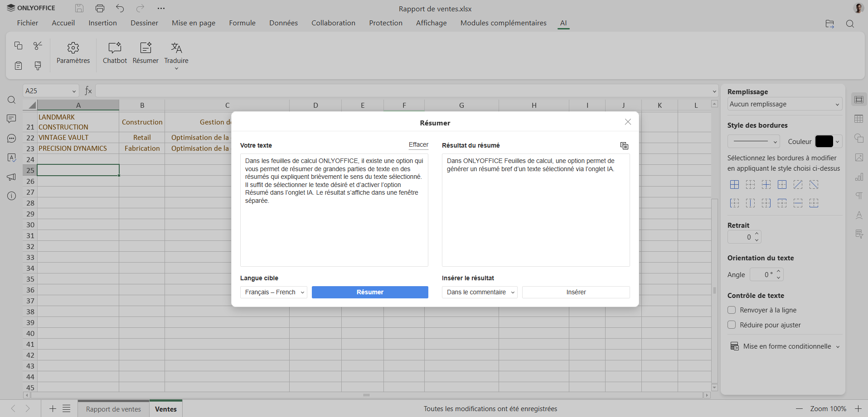
Task: Click the Insérer button
Action: 576,292
